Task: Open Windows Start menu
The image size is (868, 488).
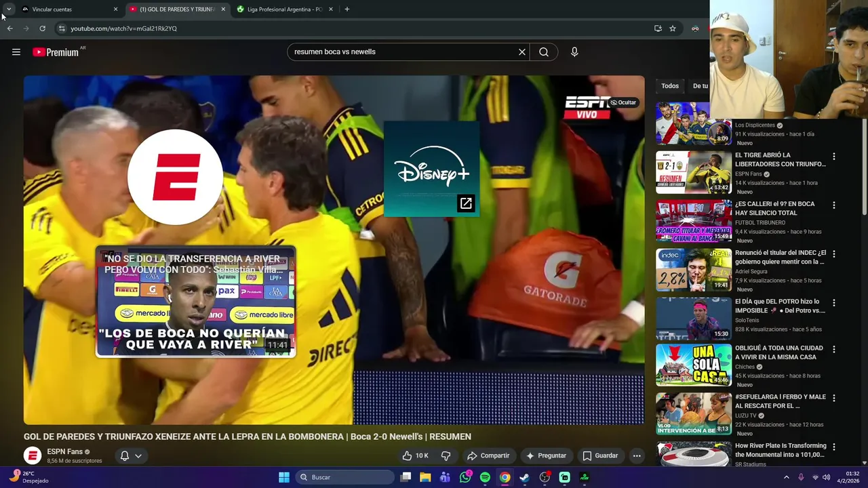Action: pos(284,477)
